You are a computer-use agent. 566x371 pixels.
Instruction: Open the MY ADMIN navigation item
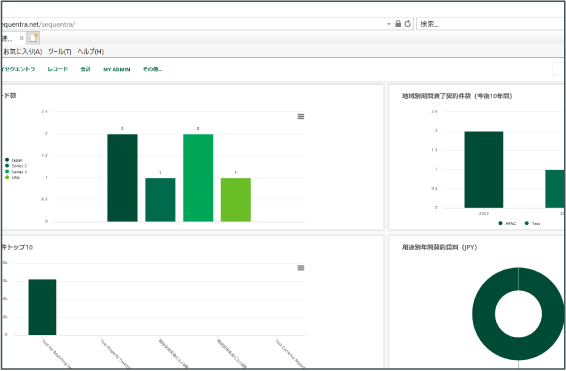(x=117, y=69)
